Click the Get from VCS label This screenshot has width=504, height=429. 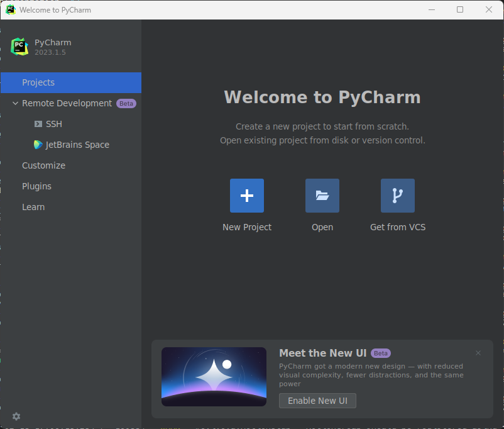(398, 227)
